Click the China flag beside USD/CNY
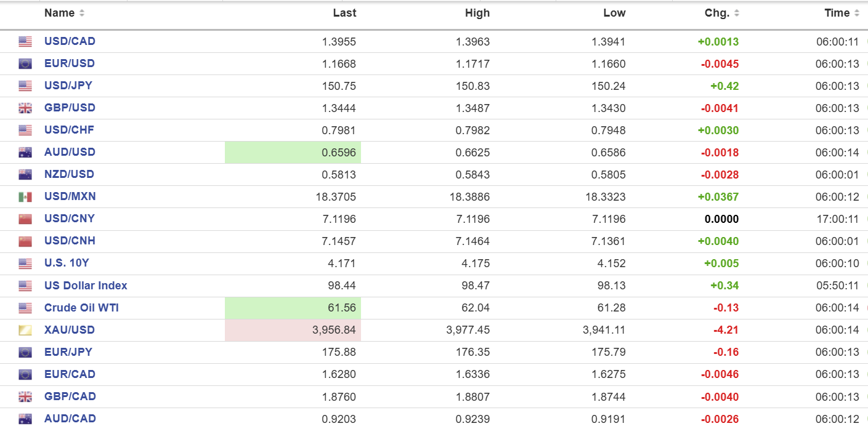The width and height of the screenshot is (868, 426). pos(25,219)
